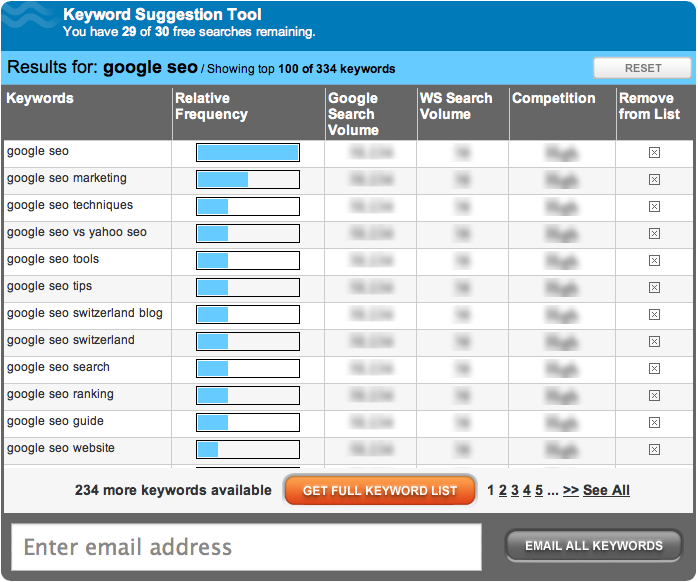Go to results page 3

(x=515, y=490)
